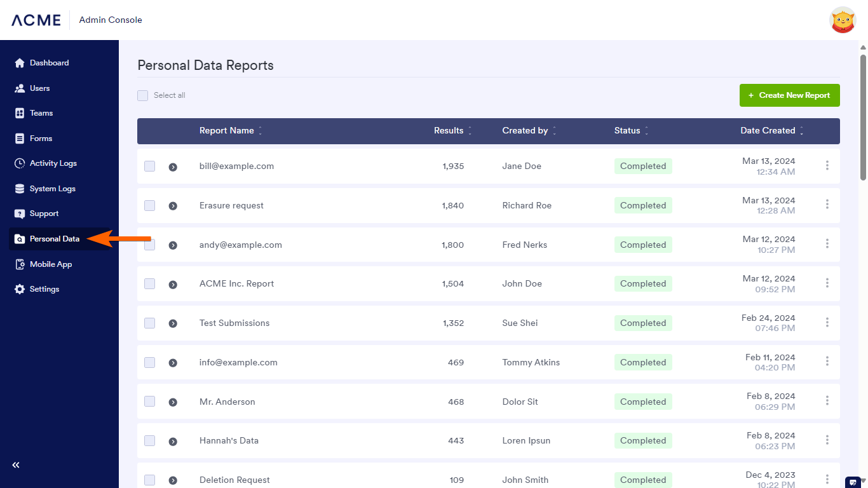Click the System Logs database icon

(x=19, y=189)
